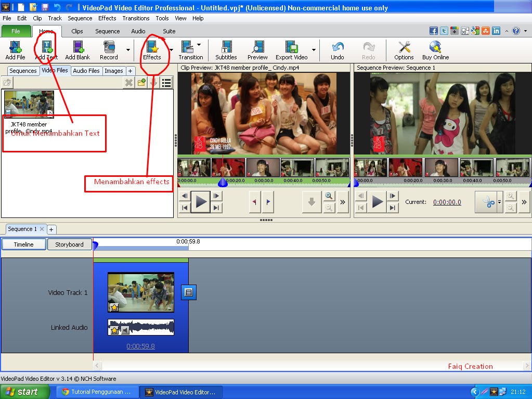532x399 pixels.
Task: Open the Transitions menu
Action: (x=136, y=18)
